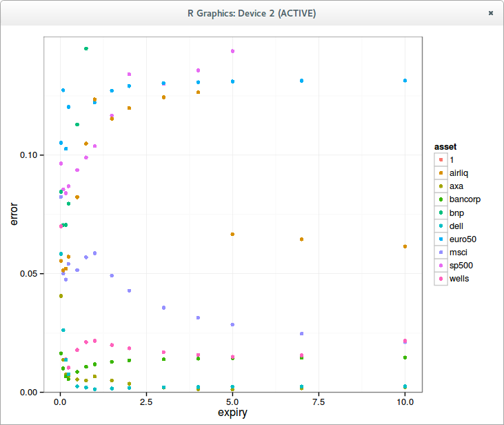Click the 0.10 tick label on y-axis

[28, 155]
